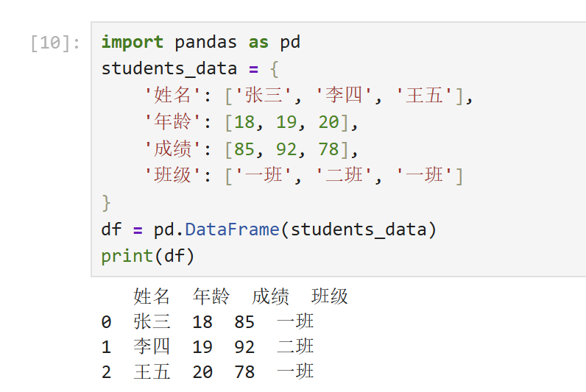
Task: Click the number 20 in age list
Action: [x=329, y=123]
